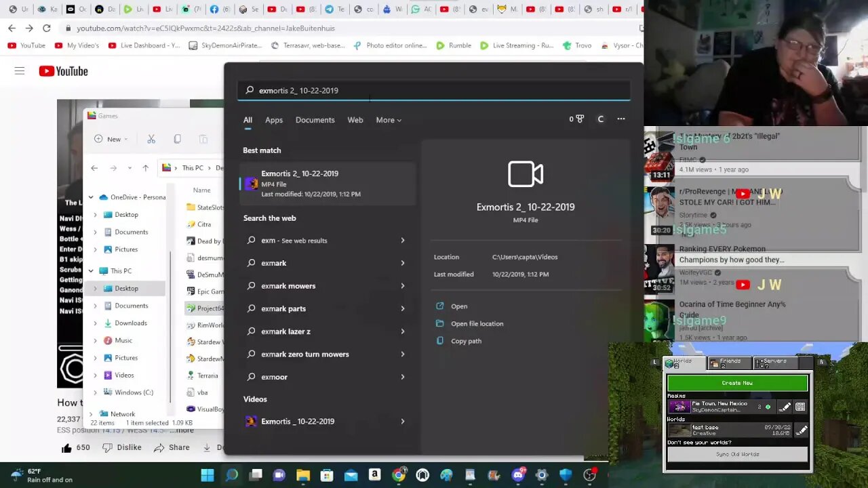The image size is (868, 488).
Task: Switch to Minecraft Servers tab
Action: coord(776,363)
